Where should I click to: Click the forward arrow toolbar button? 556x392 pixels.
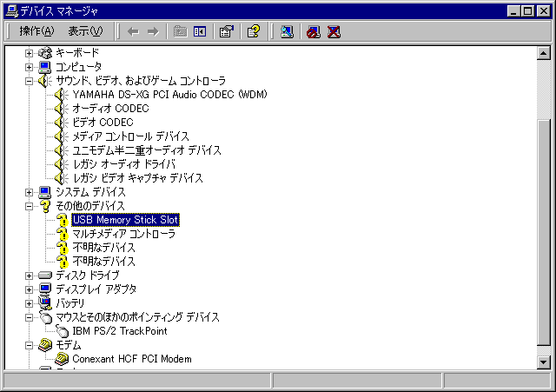153,32
